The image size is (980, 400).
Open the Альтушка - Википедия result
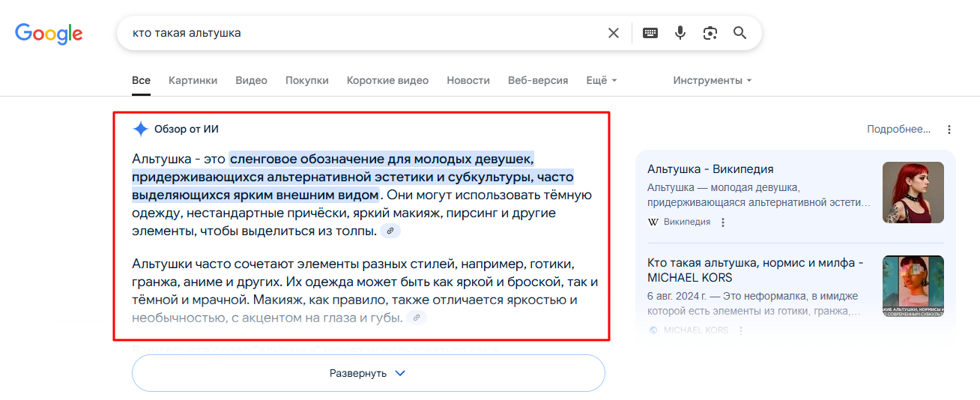[710, 169]
